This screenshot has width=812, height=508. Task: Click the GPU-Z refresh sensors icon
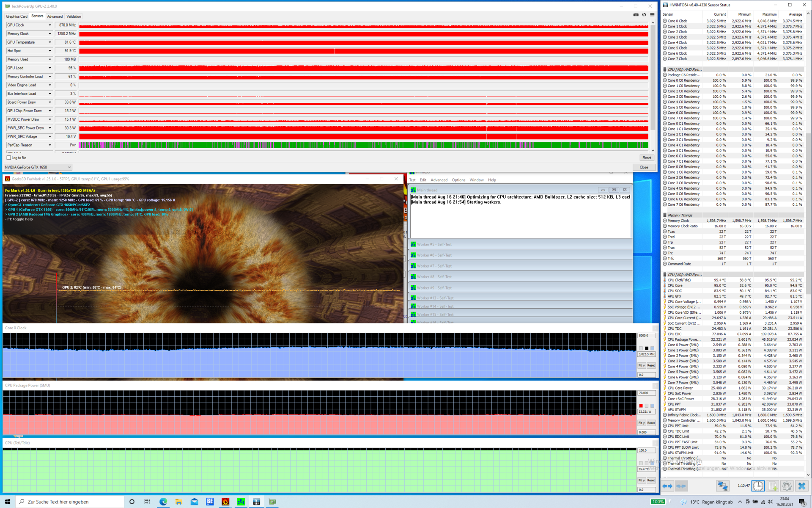tap(644, 15)
